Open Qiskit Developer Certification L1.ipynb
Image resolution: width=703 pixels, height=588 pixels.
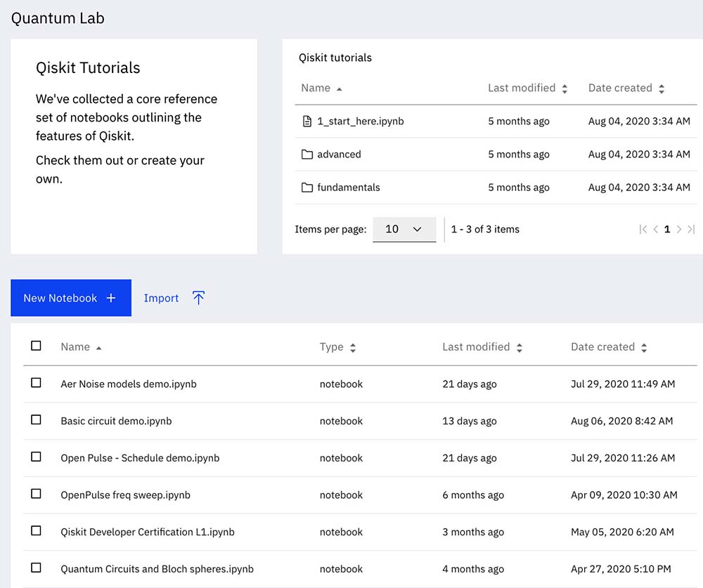pos(148,532)
